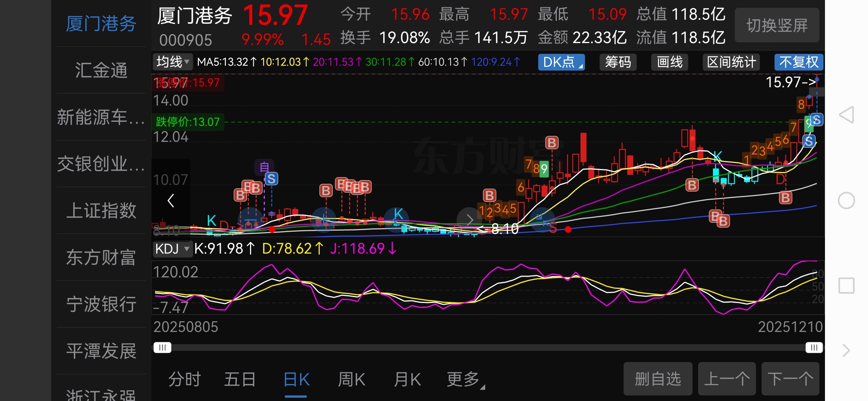
Task: Select 东方财富 in the stock list
Action: point(101,257)
